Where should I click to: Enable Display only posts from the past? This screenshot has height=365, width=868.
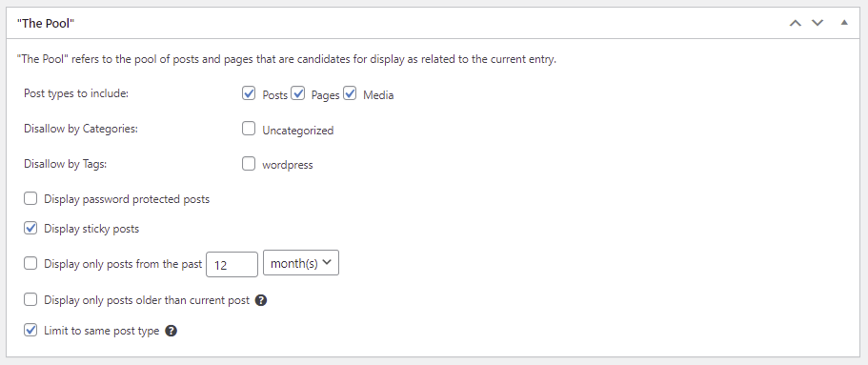coord(30,264)
